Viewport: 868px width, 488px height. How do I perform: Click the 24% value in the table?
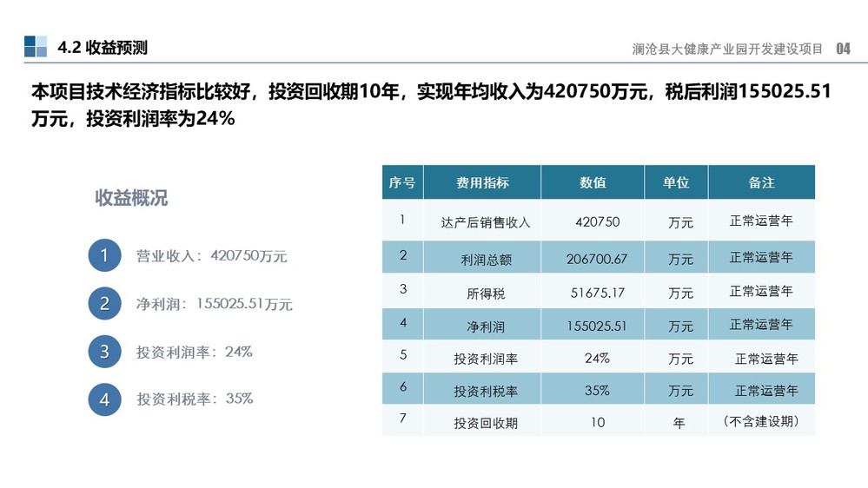tap(597, 358)
